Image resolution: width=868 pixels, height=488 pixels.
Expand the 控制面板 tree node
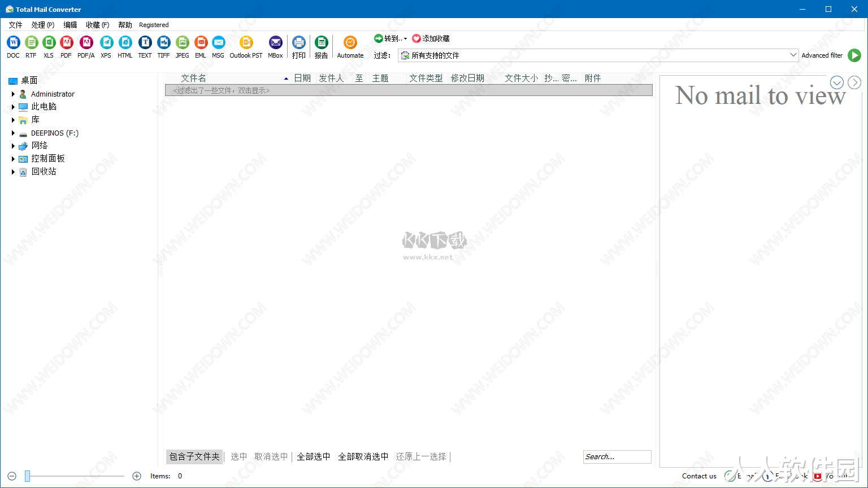coord(13,159)
